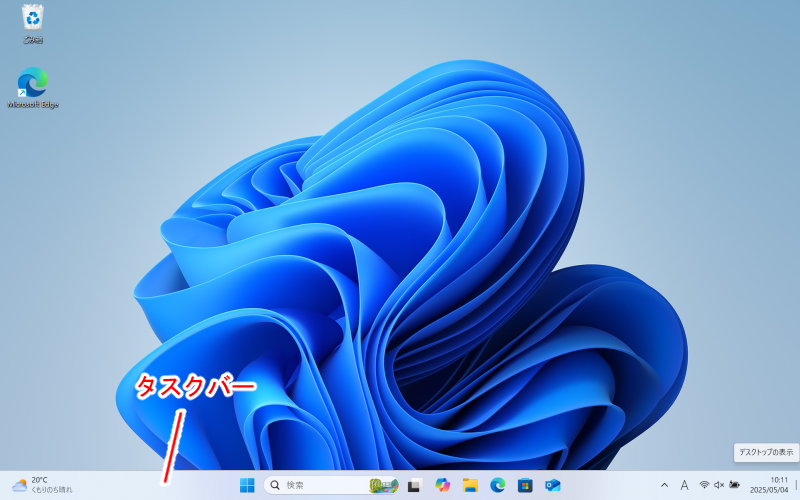Open Outlook from the taskbar

click(x=553, y=485)
